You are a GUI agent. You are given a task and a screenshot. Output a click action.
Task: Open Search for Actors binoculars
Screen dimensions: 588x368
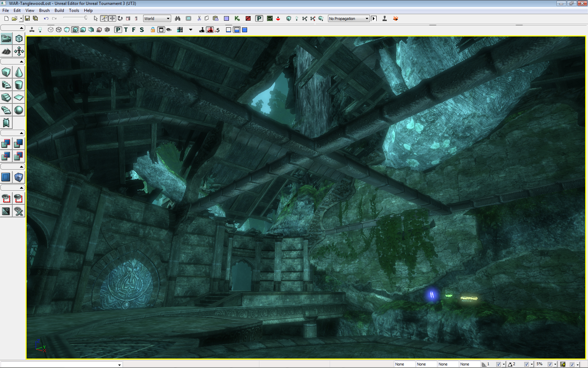(x=178, y=19)
